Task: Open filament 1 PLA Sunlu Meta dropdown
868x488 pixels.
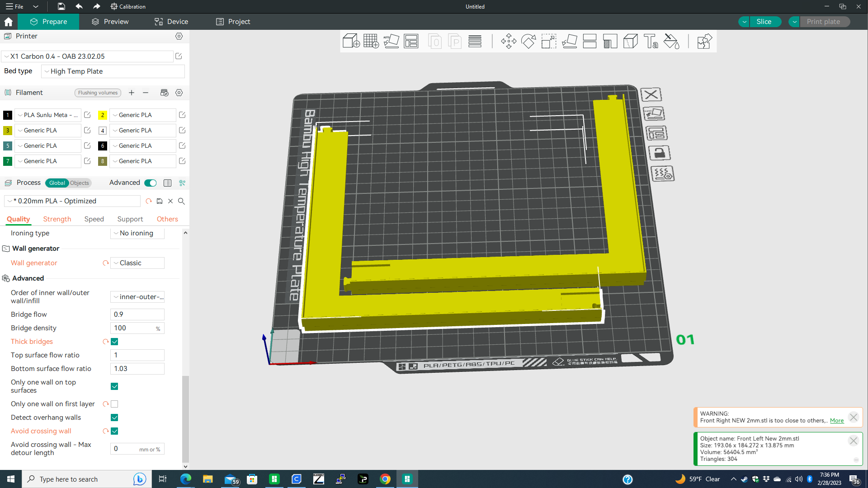Action: pos(48,115)
